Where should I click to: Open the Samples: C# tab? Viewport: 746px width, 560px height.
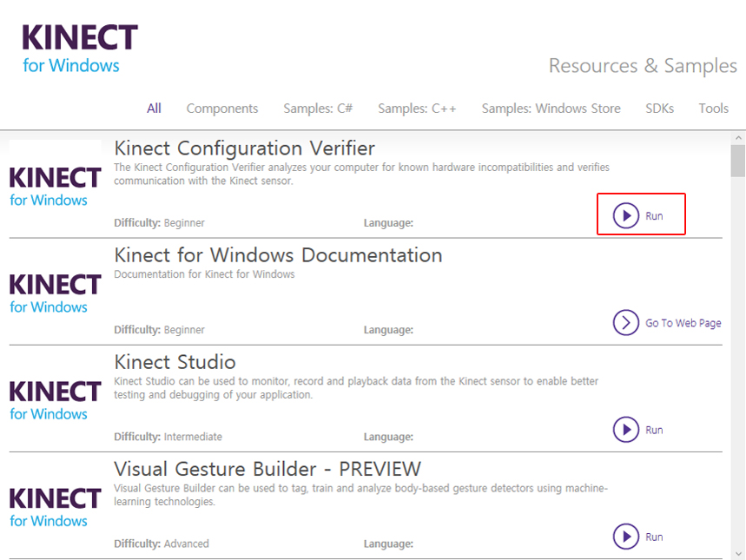318,109
